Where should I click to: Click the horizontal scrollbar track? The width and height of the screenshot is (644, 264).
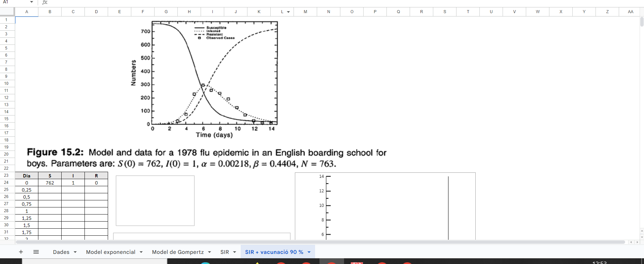[x=320, y=242]
